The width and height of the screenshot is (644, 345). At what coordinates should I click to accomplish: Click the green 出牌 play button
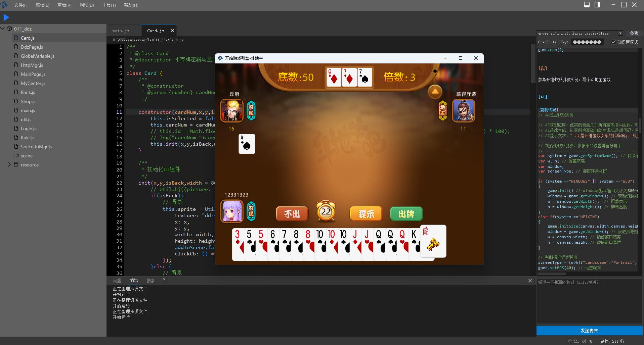click(406, 214)
